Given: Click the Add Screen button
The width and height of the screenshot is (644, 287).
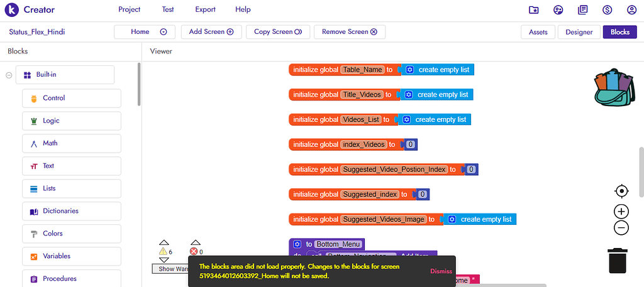Looking at the screenshot, I should click(x=211, y=32).
